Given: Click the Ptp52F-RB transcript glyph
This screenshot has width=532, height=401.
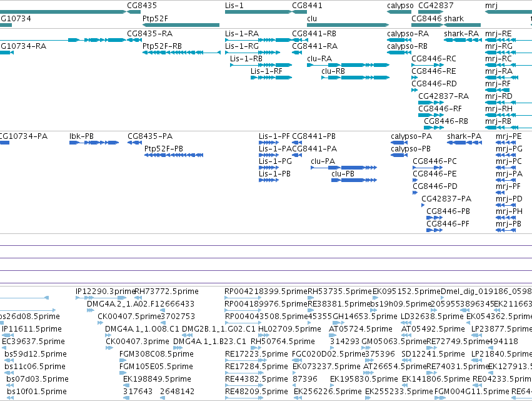Looking at the screenshot, I should [x=181, y=53].
